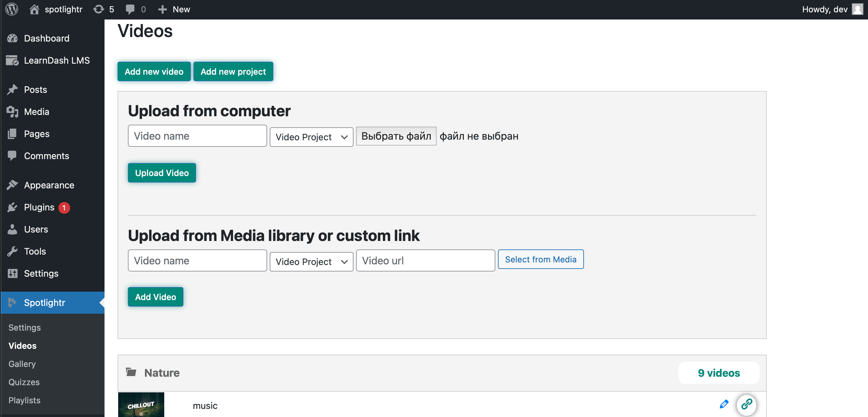Image resolution: width=868 pixels, height=417 pixels.
Task: Click the Dashboard gauge icon
Action: tap(12, 38)
